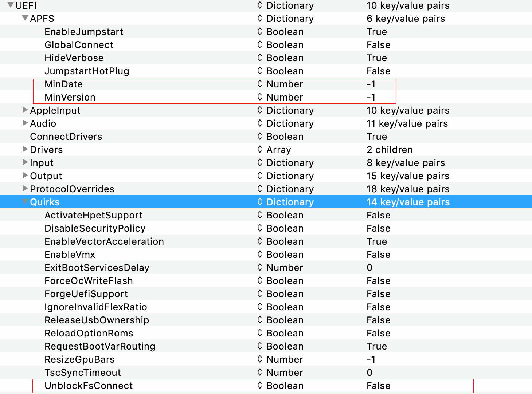Select the MinVersion value -1
The width and height of the screenshot is (532, 394).
click(371, 97)
